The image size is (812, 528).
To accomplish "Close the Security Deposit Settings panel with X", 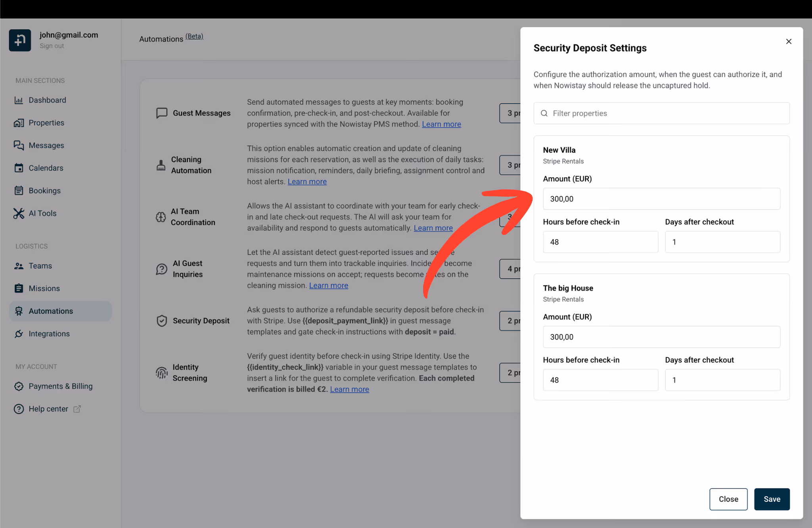I will tap(789, 41).
